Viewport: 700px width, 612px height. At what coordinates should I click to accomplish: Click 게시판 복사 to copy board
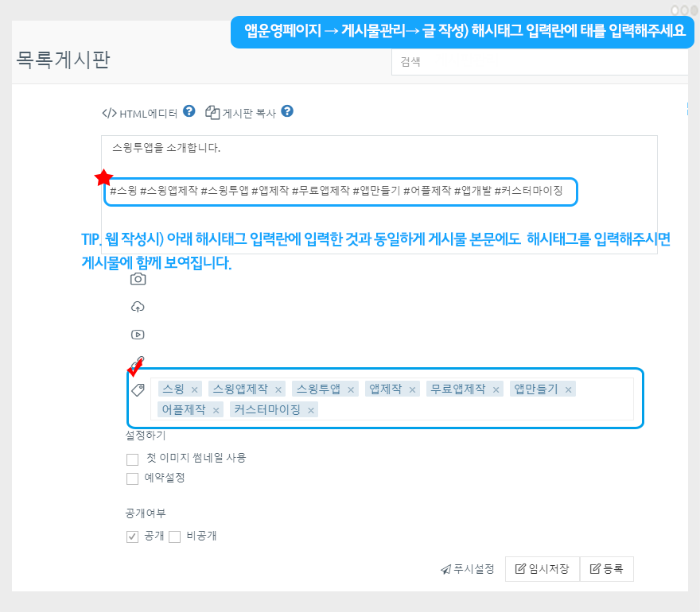click(241, 113)
